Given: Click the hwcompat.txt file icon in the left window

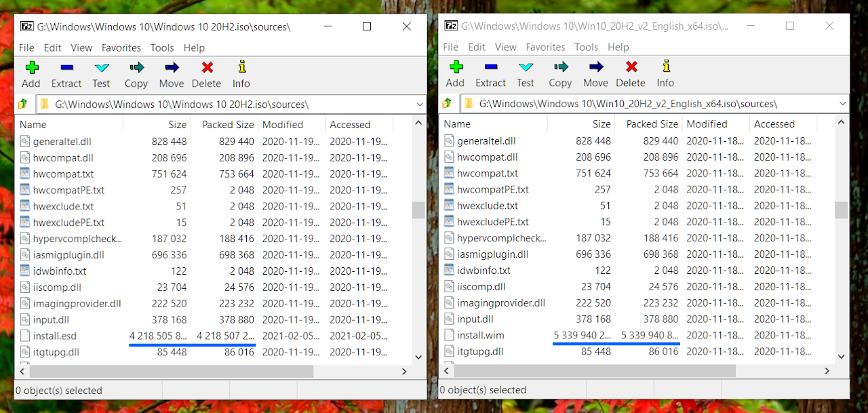Looking at the screenshot, I should tap(25, 174).
